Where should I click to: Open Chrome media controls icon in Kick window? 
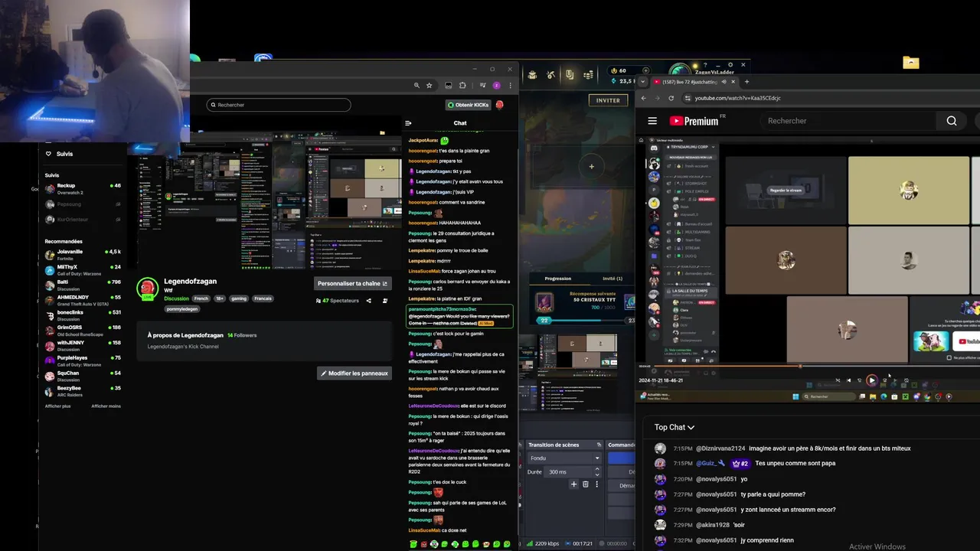coord(482,86)
